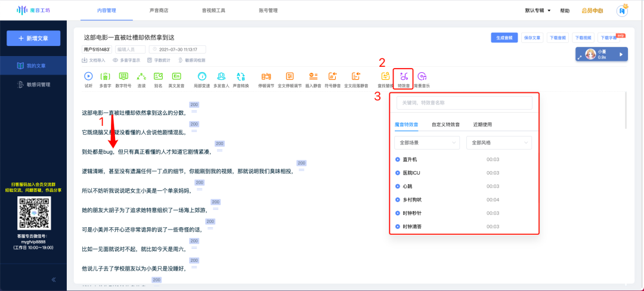Click the 生成音频 generate audio button
The height and width of the screenshot is (291, 644).
pos(504,38)
